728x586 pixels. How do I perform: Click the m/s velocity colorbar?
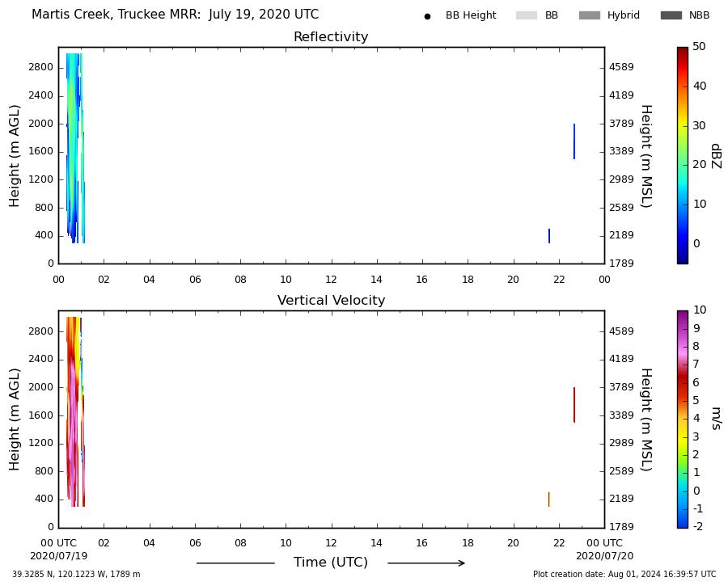pyautogui.click(x=683, y=419)
